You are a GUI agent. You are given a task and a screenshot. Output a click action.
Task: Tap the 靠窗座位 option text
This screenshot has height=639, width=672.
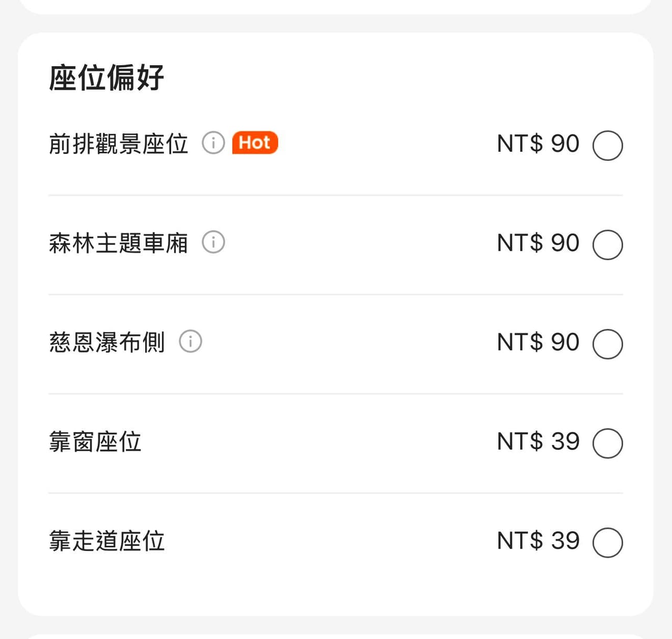[x=95, y=442]
